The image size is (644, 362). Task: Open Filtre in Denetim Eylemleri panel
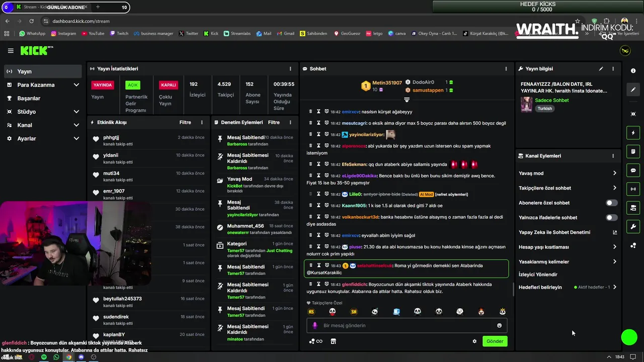pyautogui.click(x=274, y=122)
